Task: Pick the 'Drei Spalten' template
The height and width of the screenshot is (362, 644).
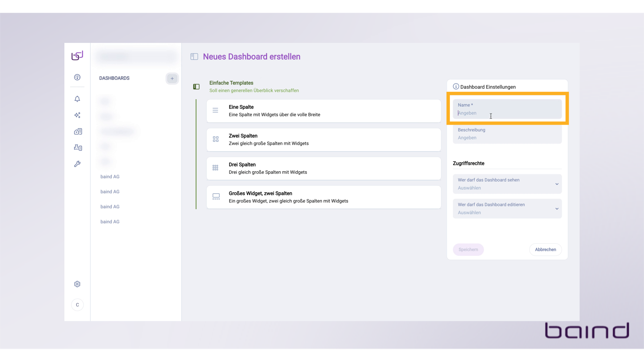Action: [x=323, y=169]
